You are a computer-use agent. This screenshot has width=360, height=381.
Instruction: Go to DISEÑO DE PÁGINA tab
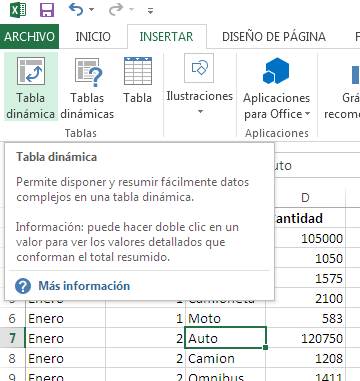(274, 36)
